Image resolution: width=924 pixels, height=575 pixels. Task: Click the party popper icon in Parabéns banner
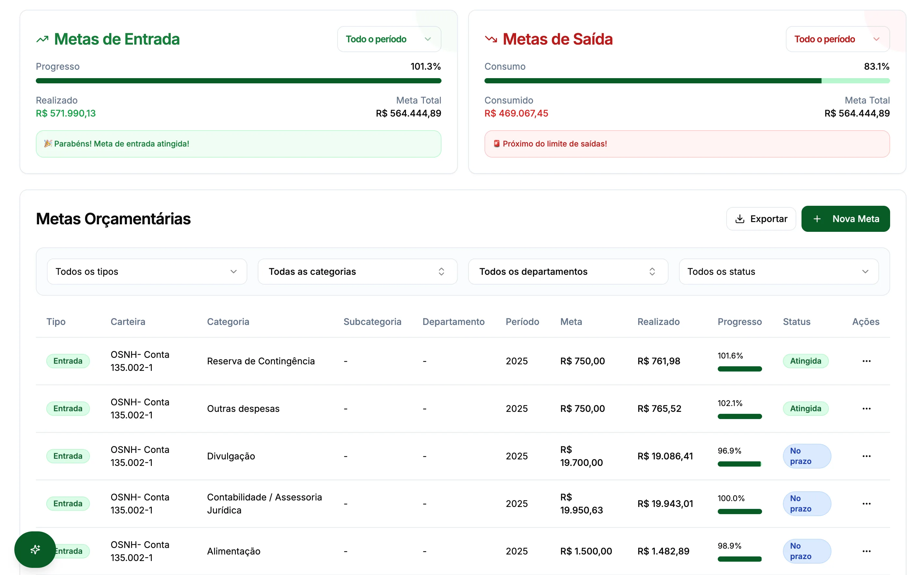point(48,143)
